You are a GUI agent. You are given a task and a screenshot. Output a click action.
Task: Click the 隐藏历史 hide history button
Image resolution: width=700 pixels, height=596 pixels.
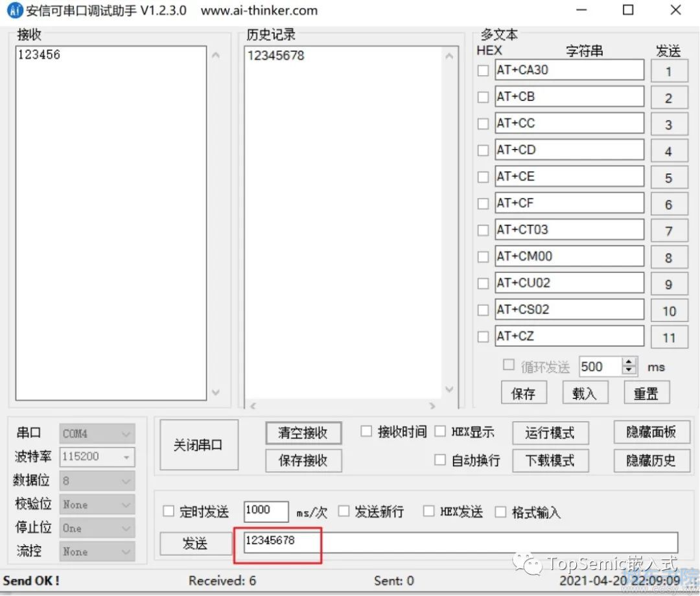pyautogui.click(x=652, y=461)
